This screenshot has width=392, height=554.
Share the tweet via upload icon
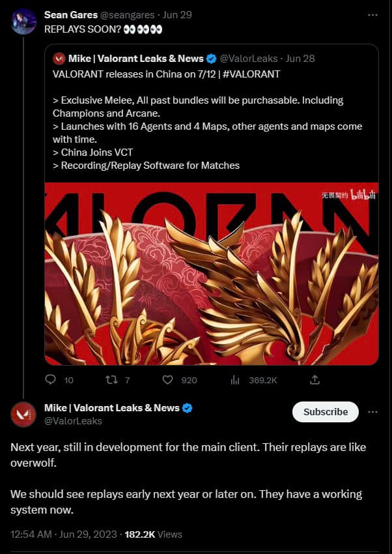tap(315, 380)
